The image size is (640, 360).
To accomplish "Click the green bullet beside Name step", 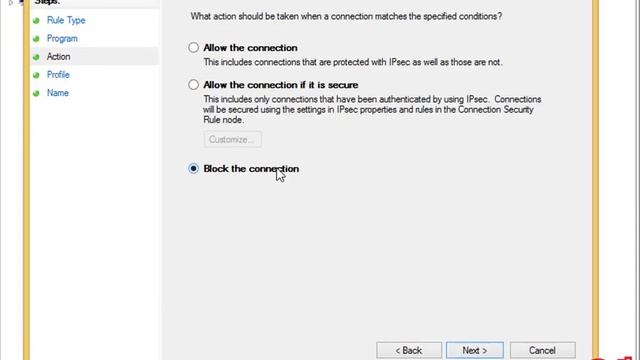I will click(36, 93).
